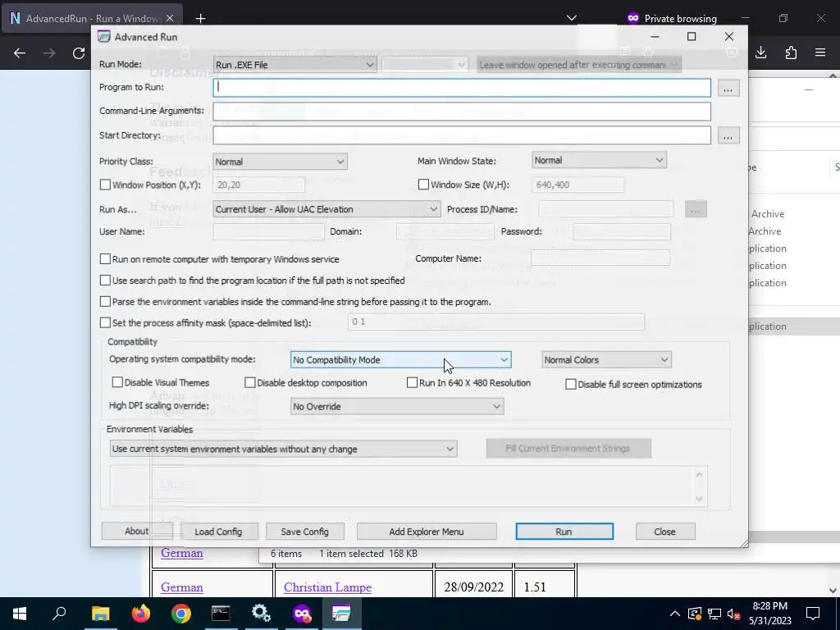This screenshot has height=630, width=840.
Task: Open the first German link on webpage
Action: tap(182, 553)
